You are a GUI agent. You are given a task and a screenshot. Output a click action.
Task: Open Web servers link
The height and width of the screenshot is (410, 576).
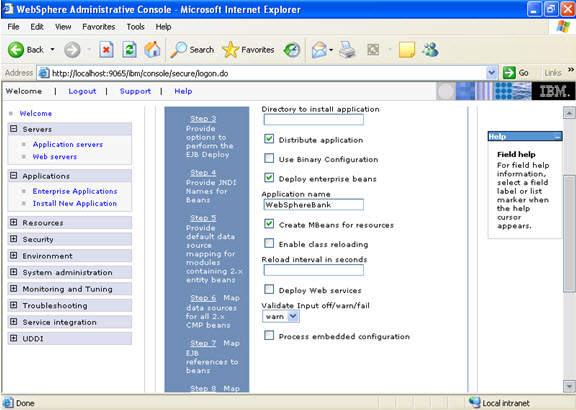click(55, 157)
